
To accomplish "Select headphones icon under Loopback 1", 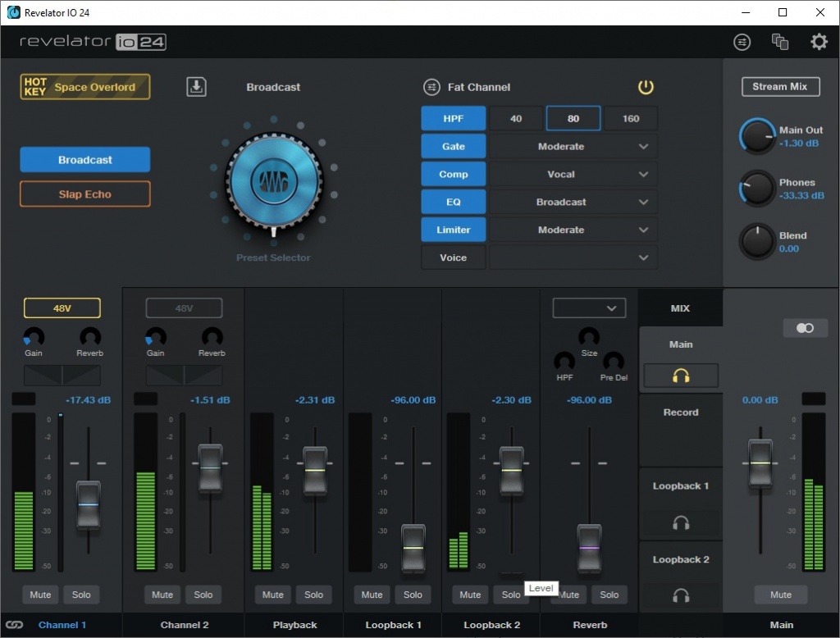I will pos(681,523).
